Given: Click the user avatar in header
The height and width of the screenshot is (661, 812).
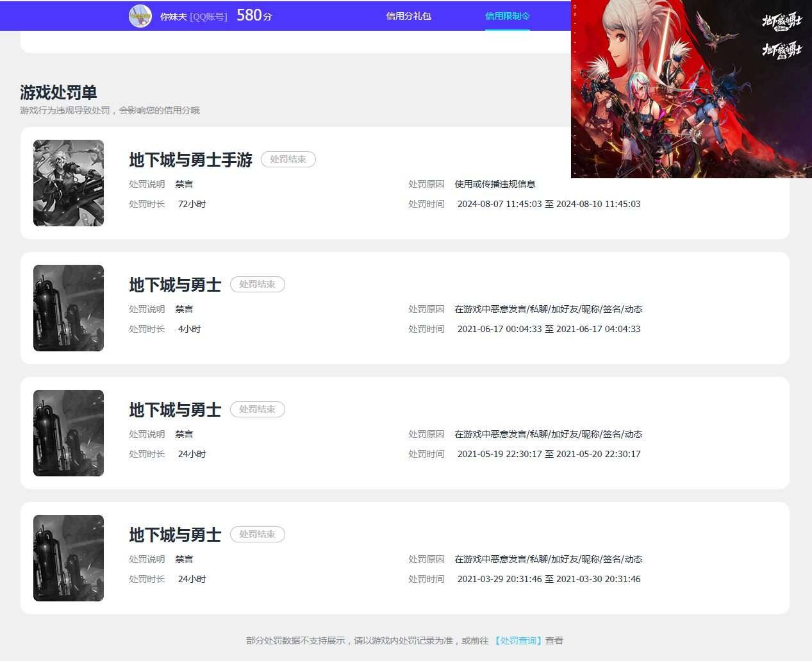Looking at the screenshot, I should (x=140, y=16).
